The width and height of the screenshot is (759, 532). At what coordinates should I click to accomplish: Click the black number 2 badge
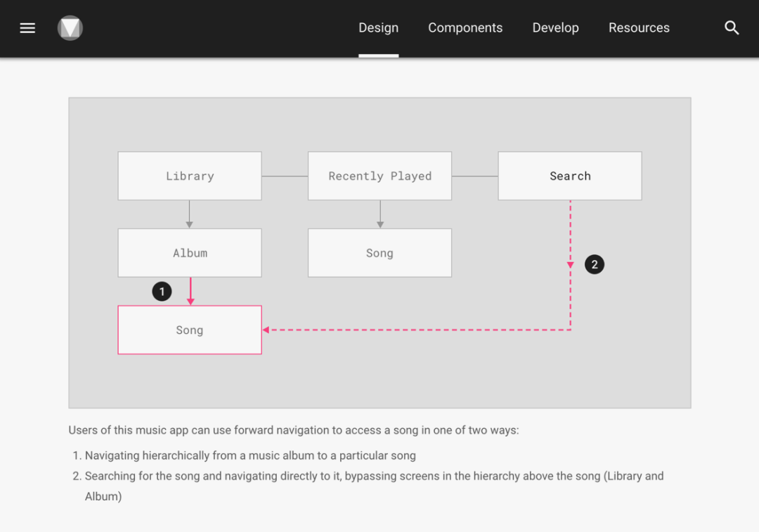point(595,265)
